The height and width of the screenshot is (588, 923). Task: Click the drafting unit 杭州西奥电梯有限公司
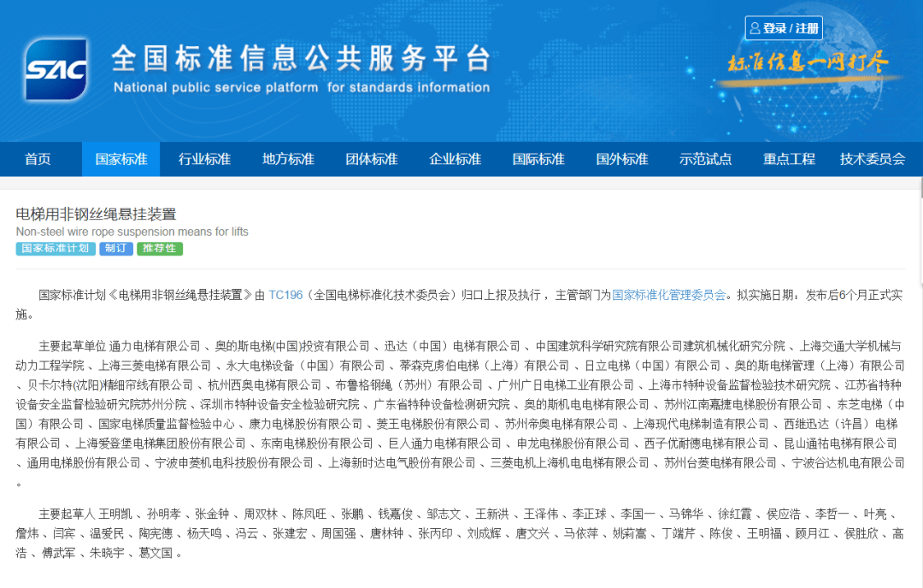[264, 385]
